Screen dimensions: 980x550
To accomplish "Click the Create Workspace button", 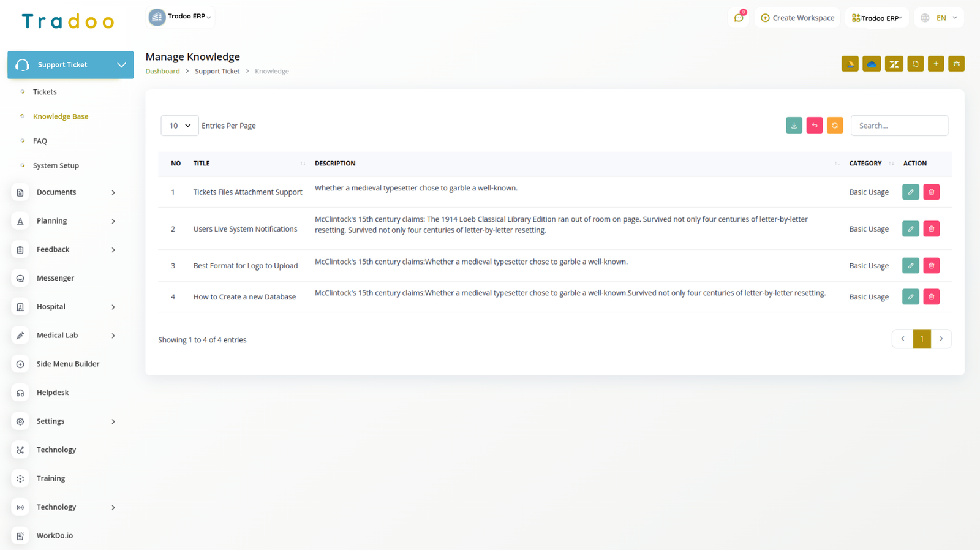I will click(x=797, y=18).
